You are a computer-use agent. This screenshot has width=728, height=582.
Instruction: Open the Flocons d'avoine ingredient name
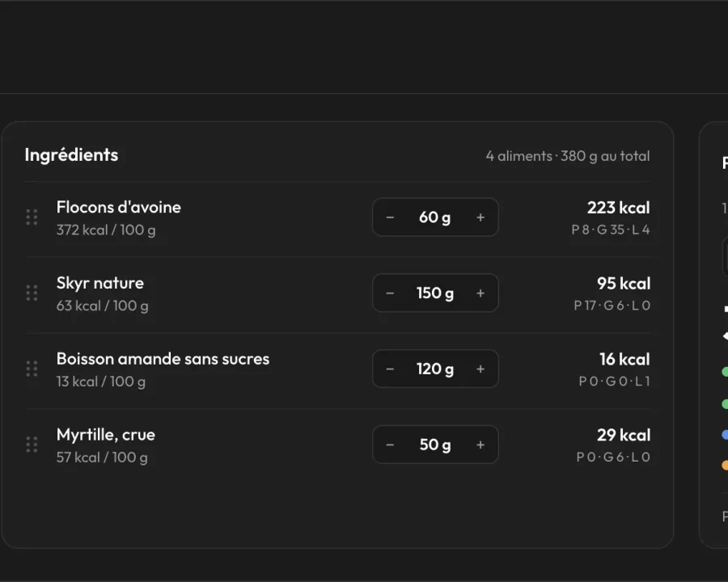coord(119,207)
